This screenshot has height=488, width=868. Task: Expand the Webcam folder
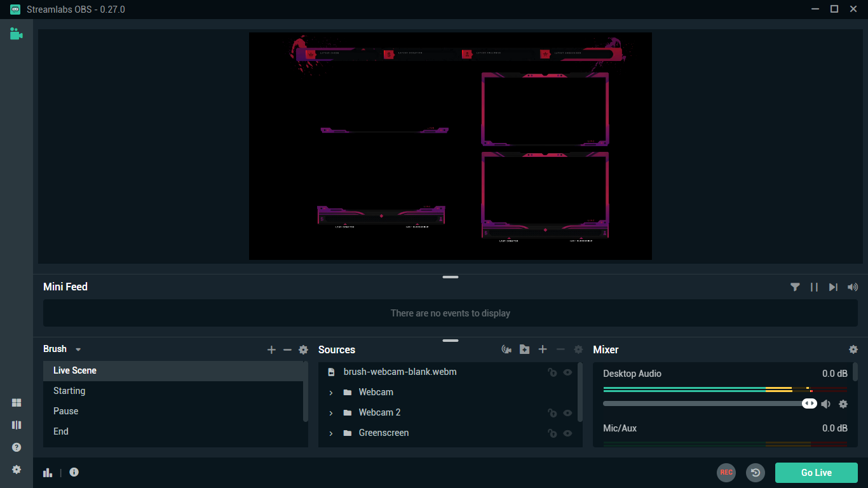331,393
